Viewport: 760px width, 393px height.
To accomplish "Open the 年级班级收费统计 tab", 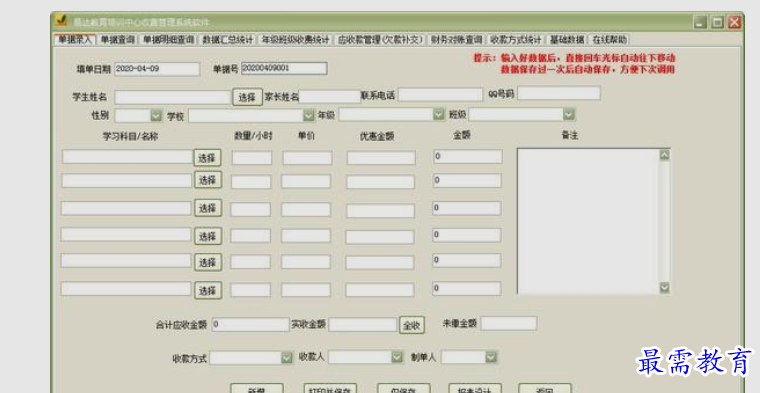I will point(295,40).
